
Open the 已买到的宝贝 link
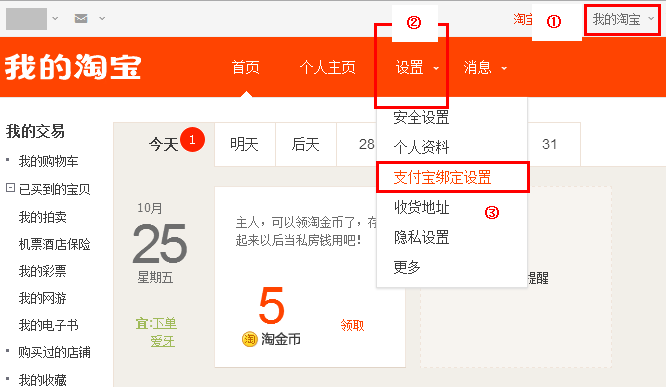tap(54, 189)
